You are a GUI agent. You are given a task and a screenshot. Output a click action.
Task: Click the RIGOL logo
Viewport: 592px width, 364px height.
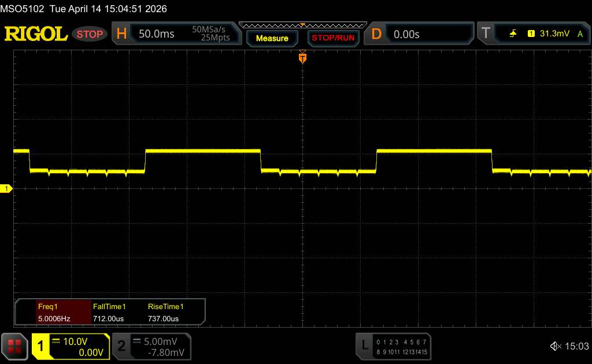(36, 34)
